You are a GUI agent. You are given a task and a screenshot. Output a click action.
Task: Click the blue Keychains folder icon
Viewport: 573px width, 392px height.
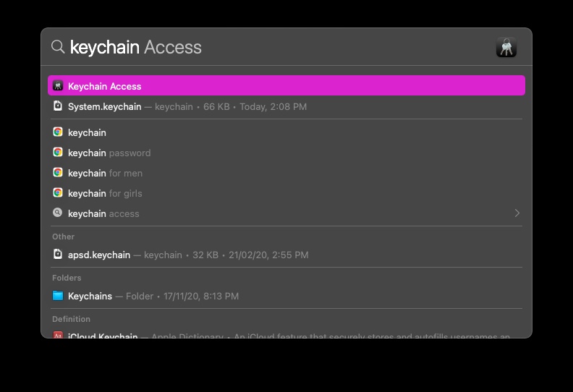tap(58, 296)
